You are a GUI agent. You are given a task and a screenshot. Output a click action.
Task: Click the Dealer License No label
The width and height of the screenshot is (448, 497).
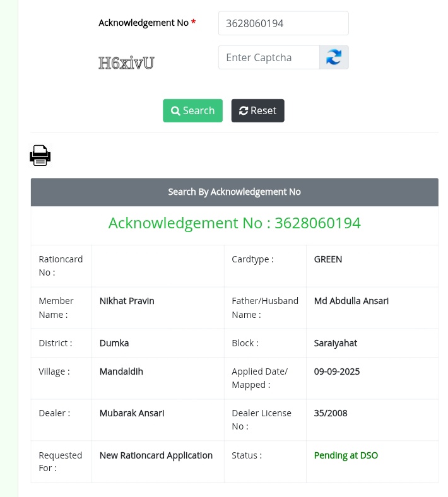(261, 420)
